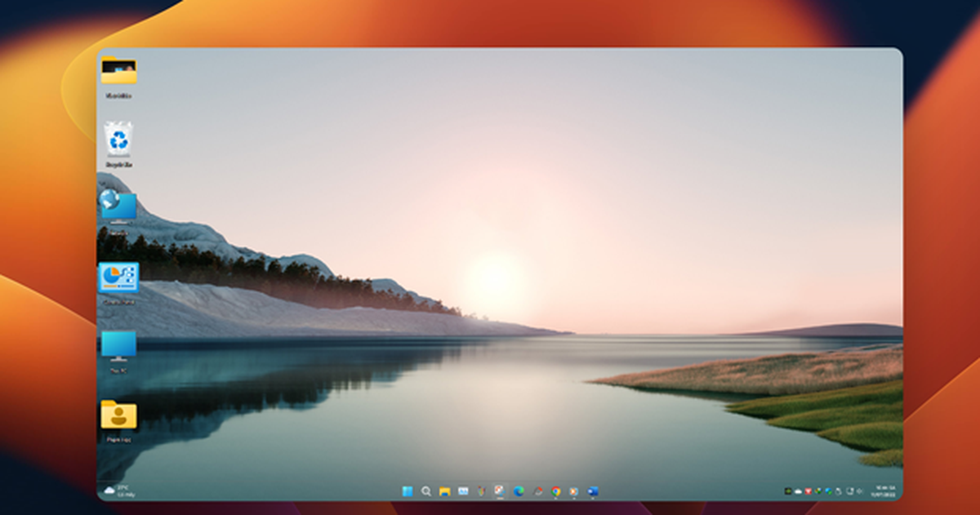Launch File Explorer from taskbar

click(x=445, y=491)
